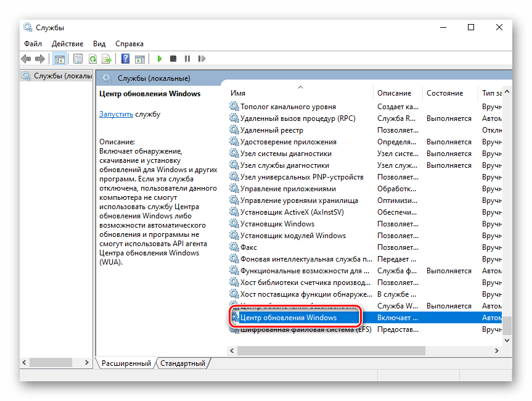Image resolution: width=532 pixels, height=401 pixels.
Task: Click the Запустить service link
Action: (x=116, y=114)
